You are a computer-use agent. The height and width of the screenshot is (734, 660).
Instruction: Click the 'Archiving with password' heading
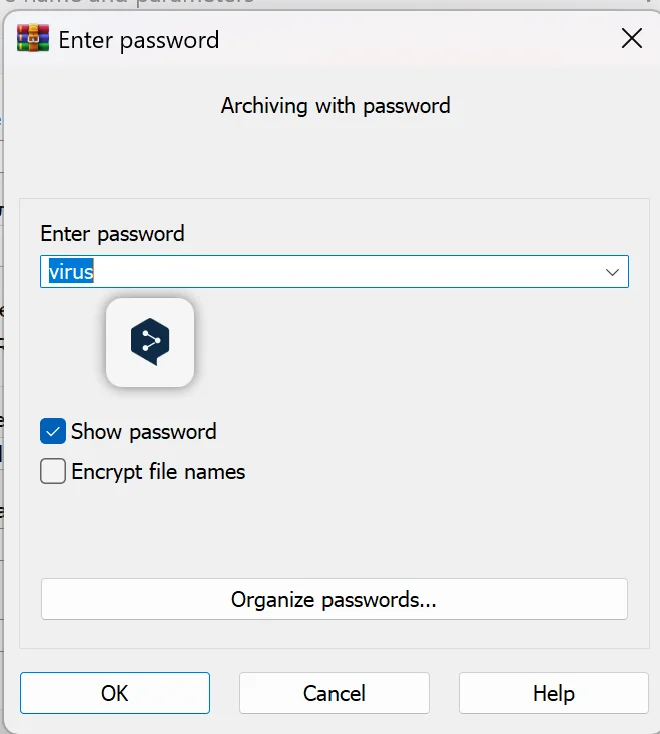click(336, 106)
